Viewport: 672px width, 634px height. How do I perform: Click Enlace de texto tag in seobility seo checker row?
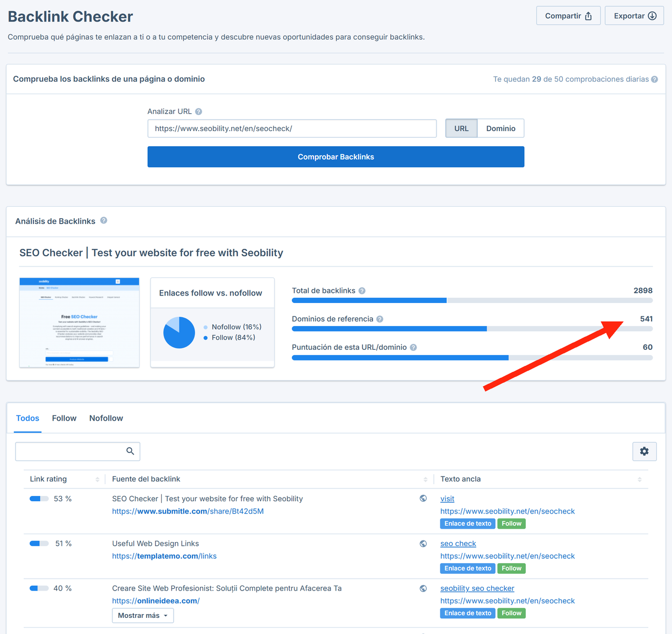click(x=468, y=613)
